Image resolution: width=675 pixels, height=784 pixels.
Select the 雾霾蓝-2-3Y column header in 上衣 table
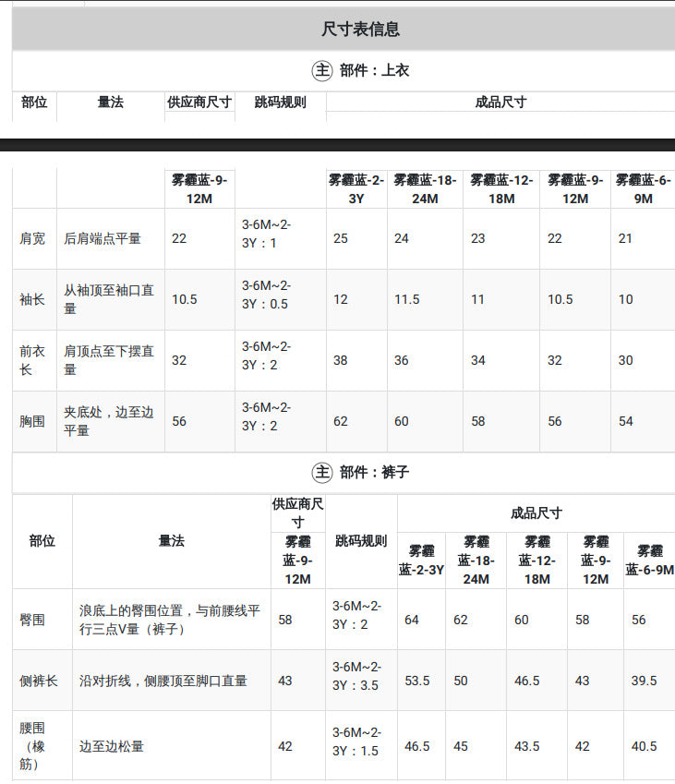[x=356, y=189]
